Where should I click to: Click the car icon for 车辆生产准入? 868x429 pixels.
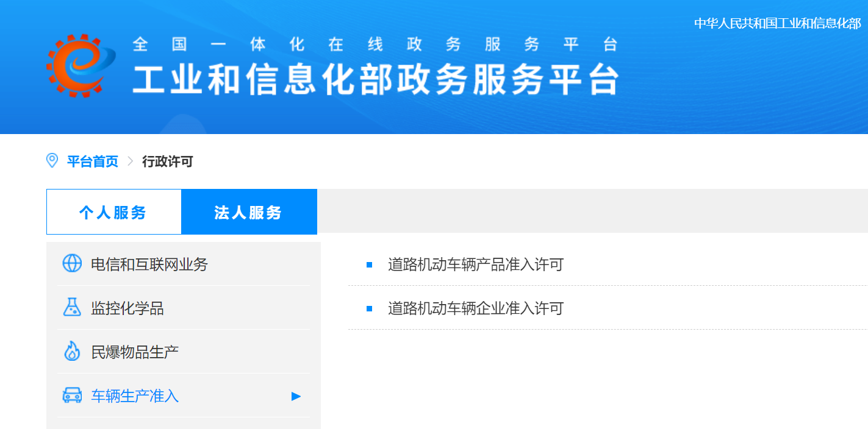pyautogui.click(x=72, y=395)
